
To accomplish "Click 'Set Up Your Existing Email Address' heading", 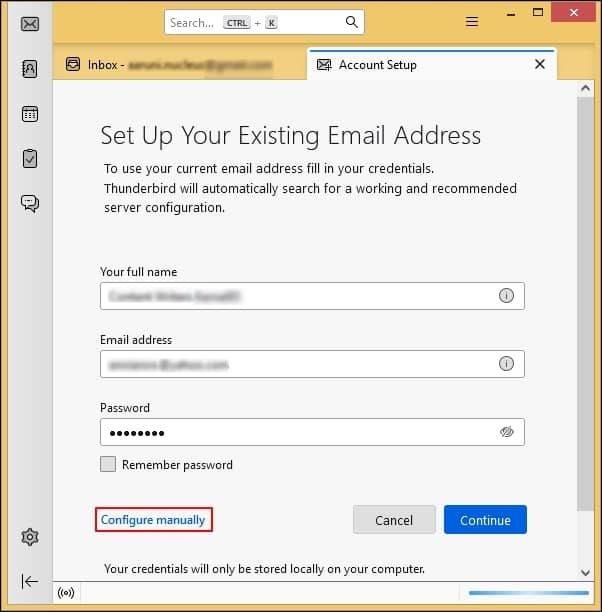I will (x=290, y=136).
